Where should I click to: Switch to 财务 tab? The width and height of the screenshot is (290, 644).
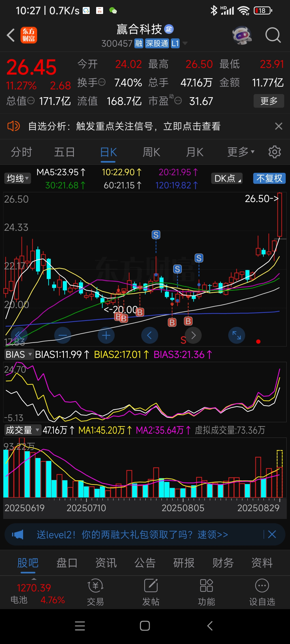223,563
